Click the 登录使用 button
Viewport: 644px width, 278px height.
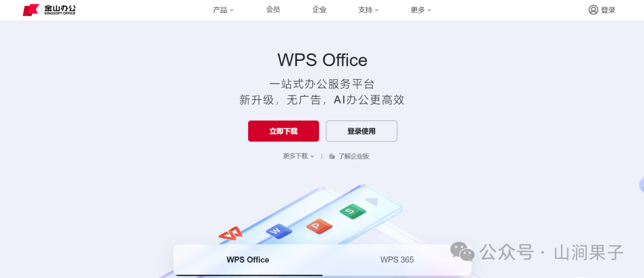pyautogui.click(x=361, y=131)
